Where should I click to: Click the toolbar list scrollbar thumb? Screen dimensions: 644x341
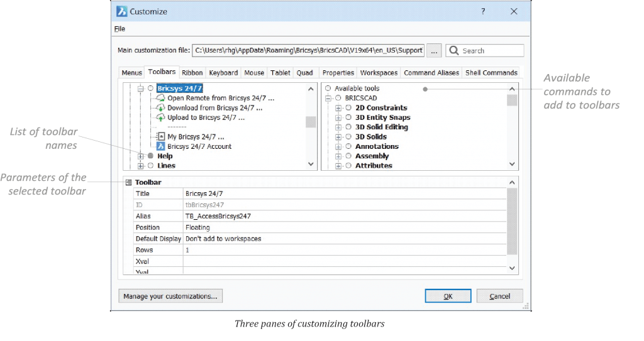click(311, 122)
